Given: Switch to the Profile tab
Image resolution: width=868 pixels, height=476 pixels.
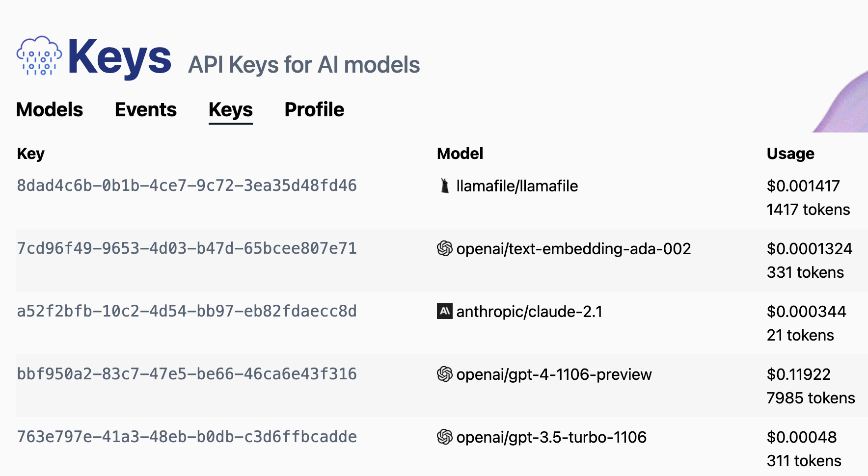Looking at the screenshot, I should 314,110.
